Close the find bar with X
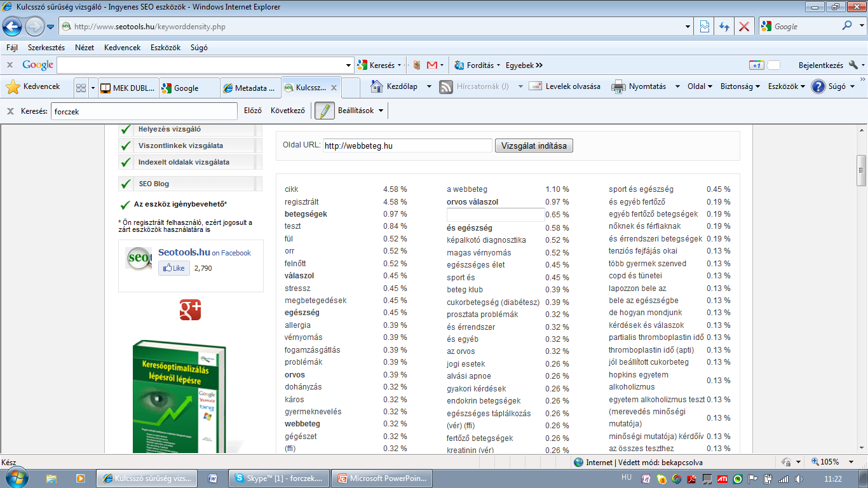868x488 pixels. pos(10,111)
